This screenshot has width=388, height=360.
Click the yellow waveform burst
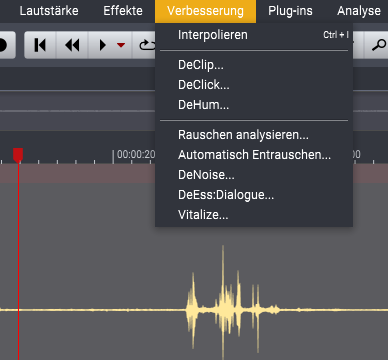233,302
